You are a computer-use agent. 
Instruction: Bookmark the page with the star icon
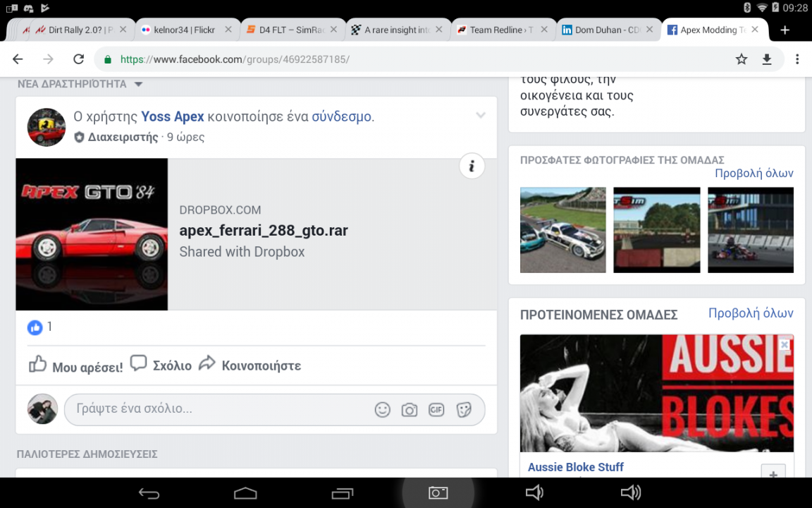click(741, 59)
